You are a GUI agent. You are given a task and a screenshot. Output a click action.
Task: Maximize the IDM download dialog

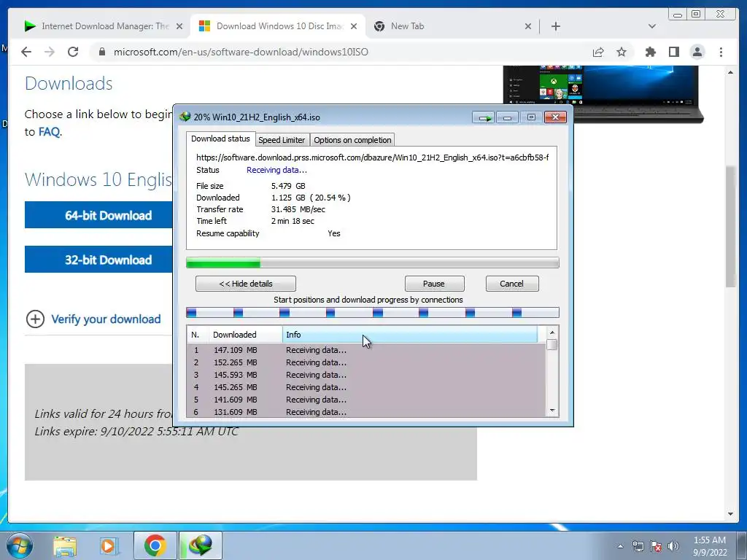coord(531,117)
